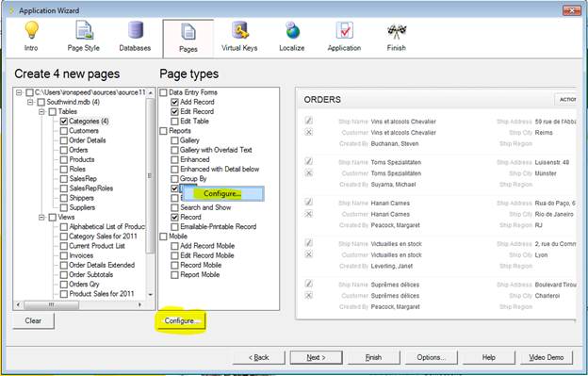Collapse the Tables tree node
The width and height of the screenshot is (588, 376).
pyautogui.click(x=41, y=112)
